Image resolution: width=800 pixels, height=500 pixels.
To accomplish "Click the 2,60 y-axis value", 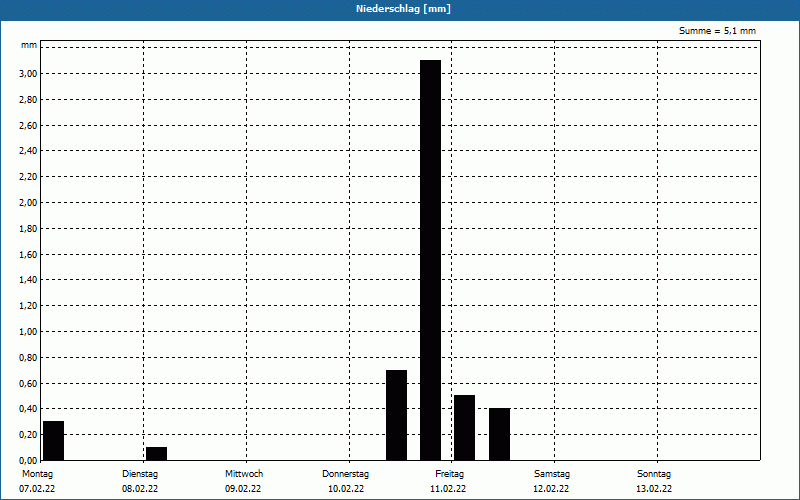I will click(28, 125).
